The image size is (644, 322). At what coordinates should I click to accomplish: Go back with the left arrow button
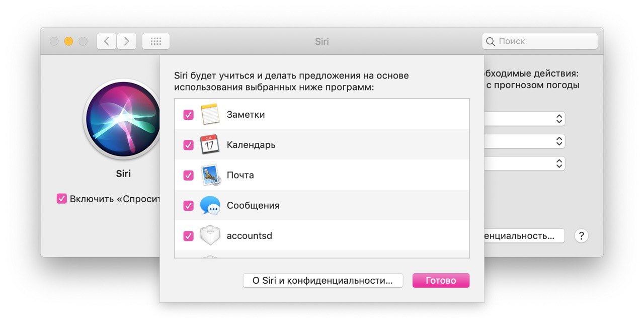click(106, 41)
